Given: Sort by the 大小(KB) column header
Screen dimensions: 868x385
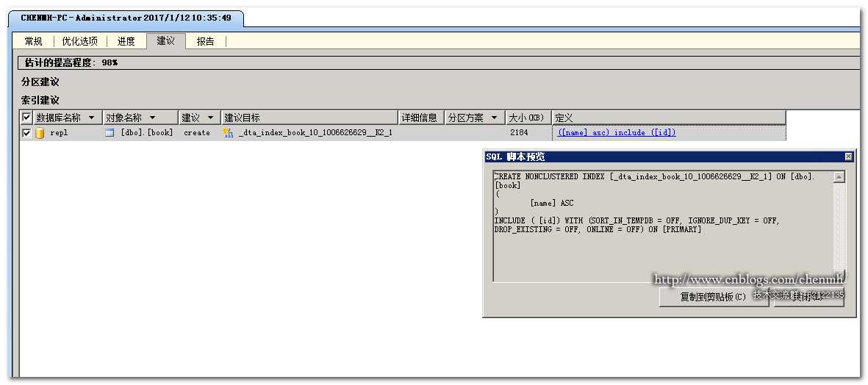Looking at the screenshot, I should (528, 118).
